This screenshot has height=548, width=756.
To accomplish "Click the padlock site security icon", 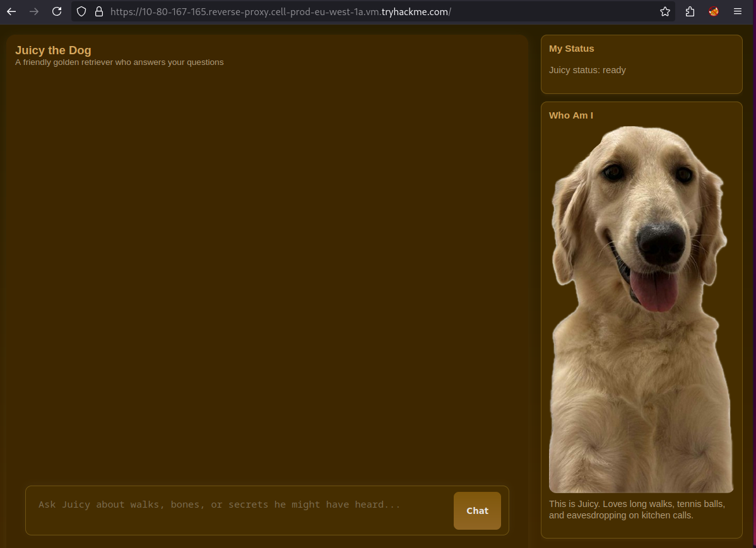I will point(98,11).
